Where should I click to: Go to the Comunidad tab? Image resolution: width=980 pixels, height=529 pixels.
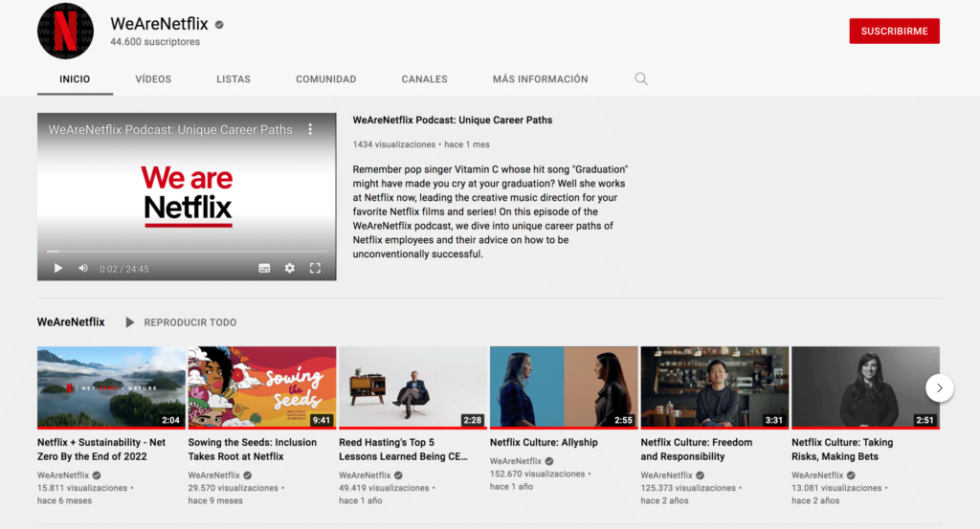point(325,79)
